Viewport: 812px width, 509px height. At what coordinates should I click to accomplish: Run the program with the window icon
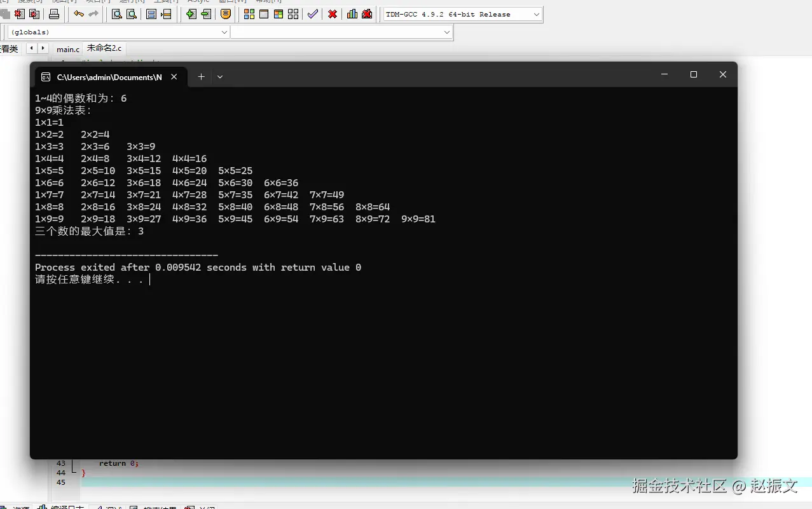(x=264, y=14)
